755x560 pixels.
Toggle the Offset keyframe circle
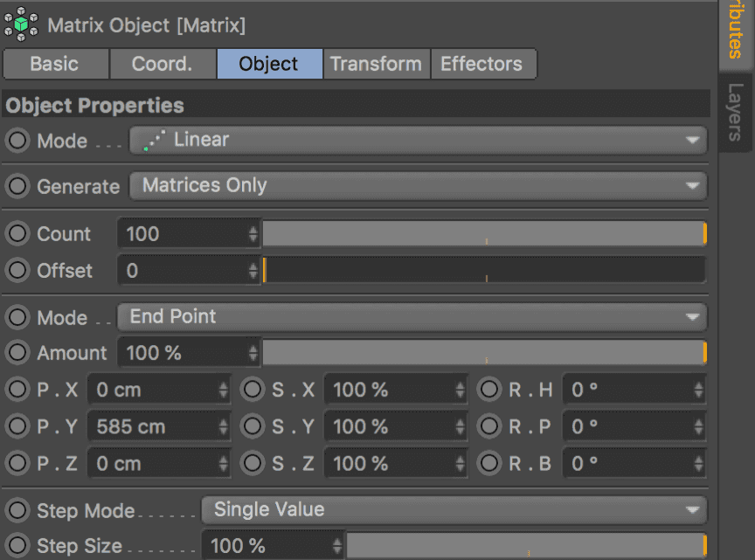17,271
